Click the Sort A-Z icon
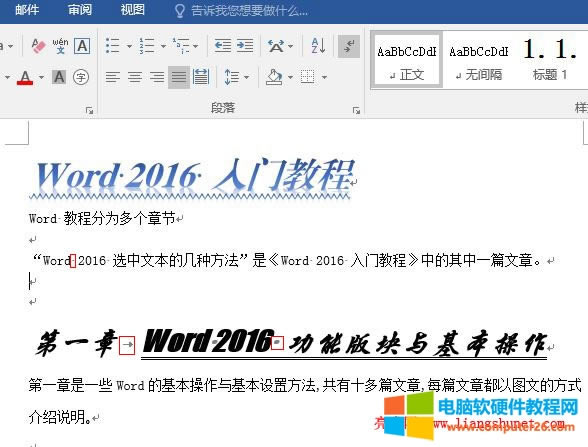This screenshot has width=588, height=447. click(x=318, y=46)
